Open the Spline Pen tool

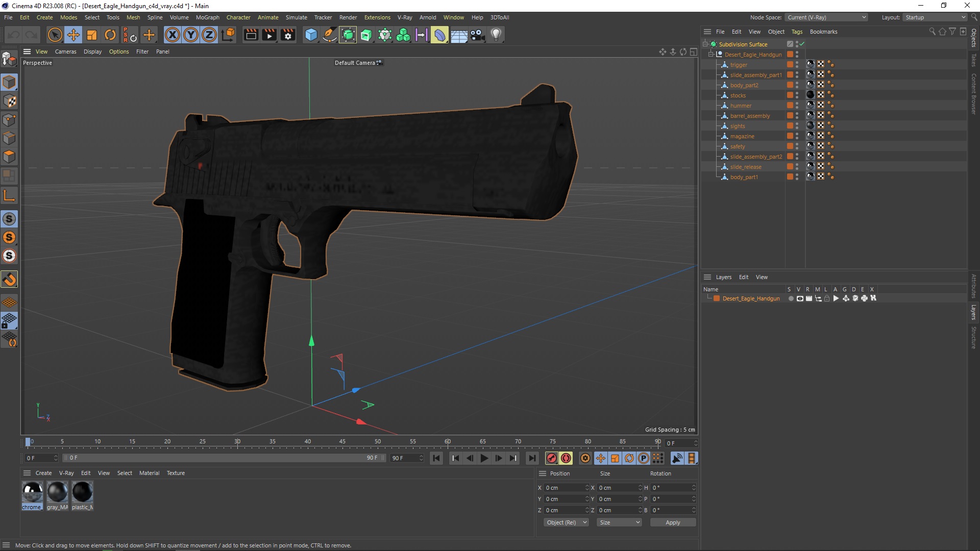coord(330,35)
